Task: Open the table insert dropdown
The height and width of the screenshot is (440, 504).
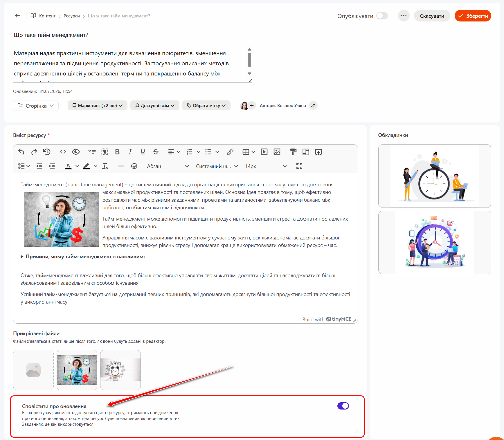Action: [x=249, y=152]
